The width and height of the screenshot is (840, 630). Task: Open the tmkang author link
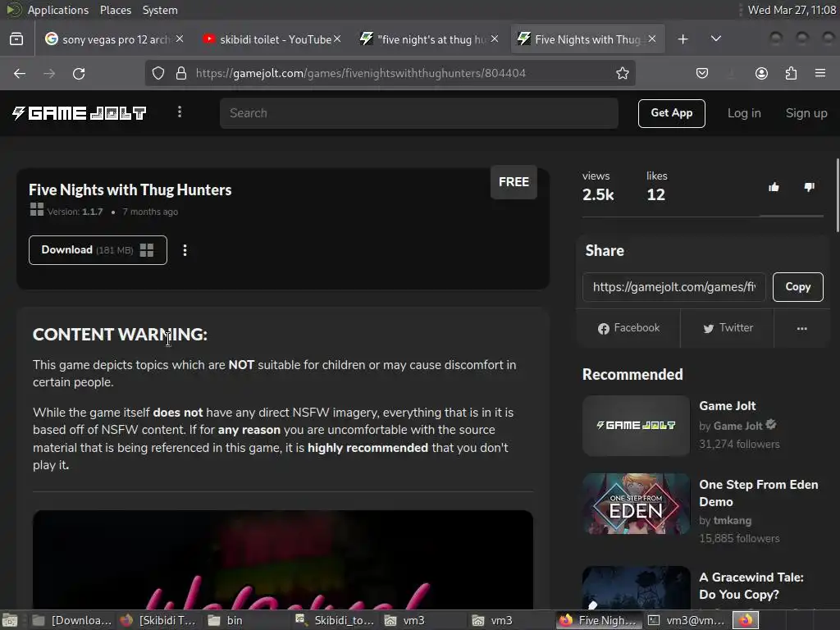pyautogui.click(x=732, y=520)
